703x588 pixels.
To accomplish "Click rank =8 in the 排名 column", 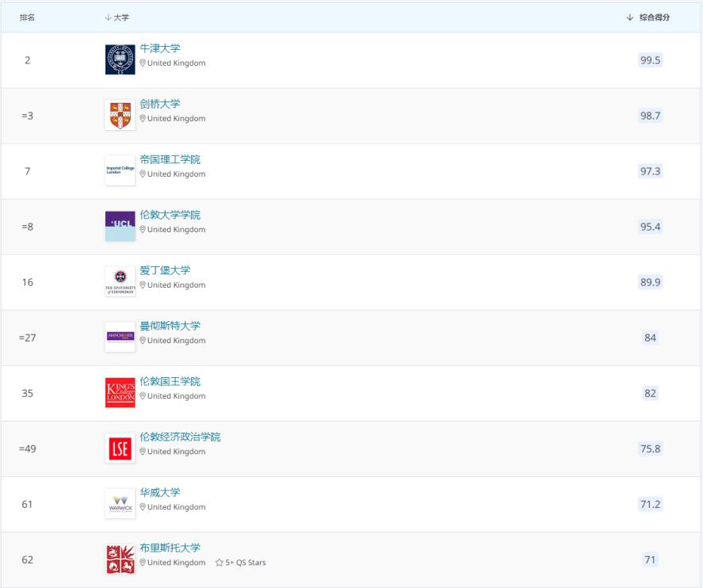I will click(x=28, y=227).
